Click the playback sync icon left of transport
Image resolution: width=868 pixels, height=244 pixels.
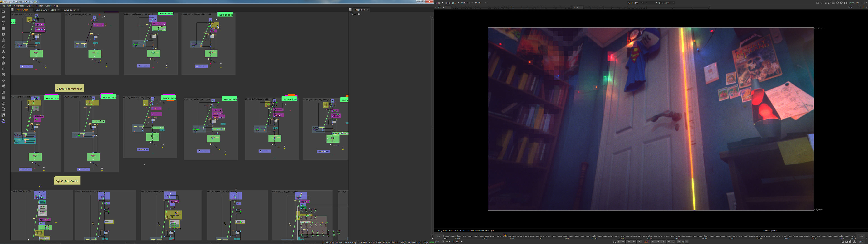(x=614, y=242)
